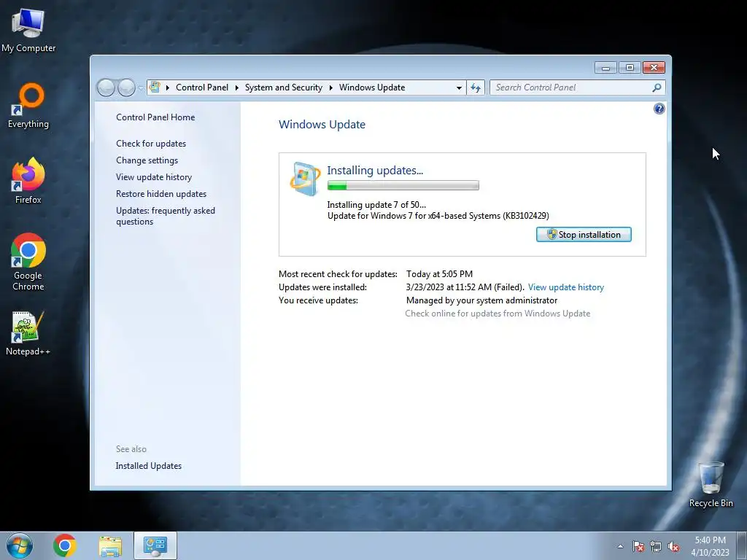Click 'Today at 5:05 PM' text

click(439, 274)
